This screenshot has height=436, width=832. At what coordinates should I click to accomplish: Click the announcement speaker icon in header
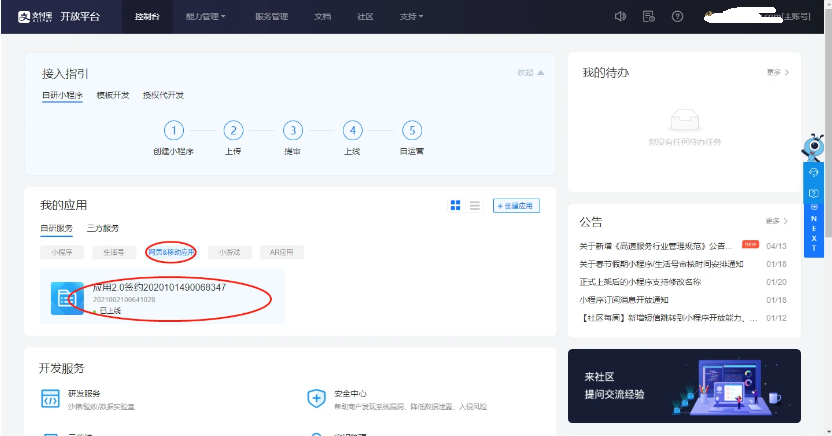tap(620, 16)
